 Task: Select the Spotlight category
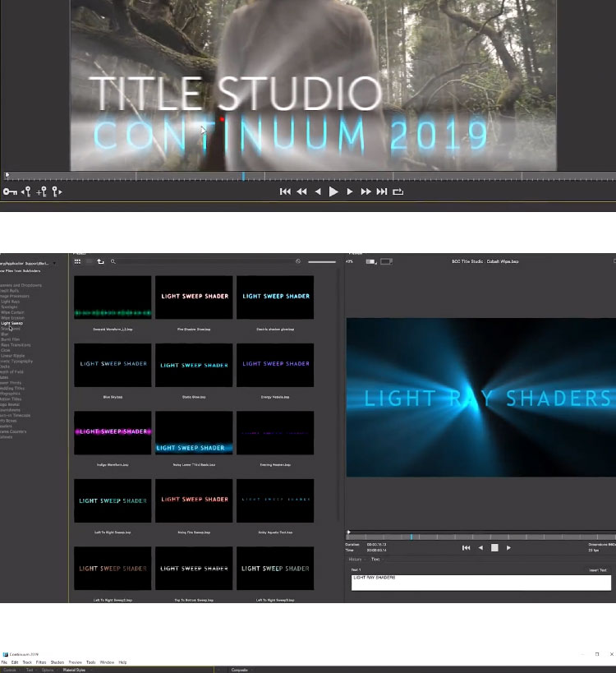pos(9,307)
